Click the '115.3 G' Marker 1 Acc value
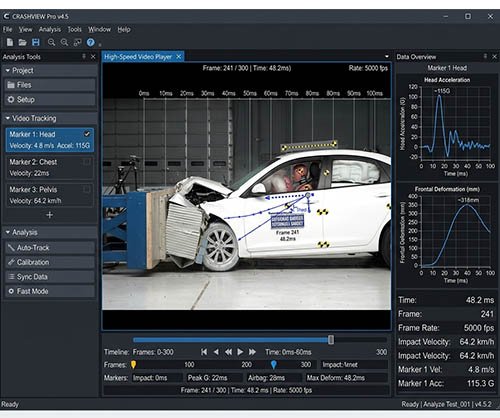This screenshot has width=500, height=418. click(x=480, y=383)
